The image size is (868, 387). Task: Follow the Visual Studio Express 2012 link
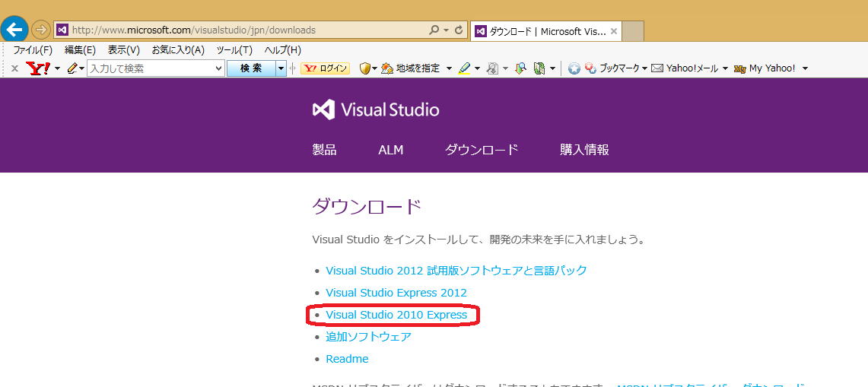396,293
